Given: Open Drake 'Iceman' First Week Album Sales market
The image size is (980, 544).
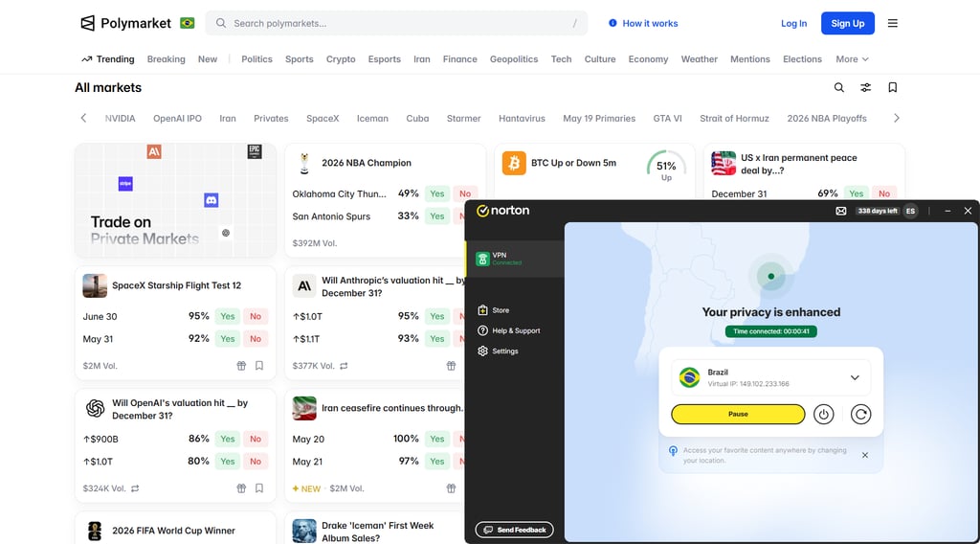Looking at the screenshot, I should tap(377, 532).
